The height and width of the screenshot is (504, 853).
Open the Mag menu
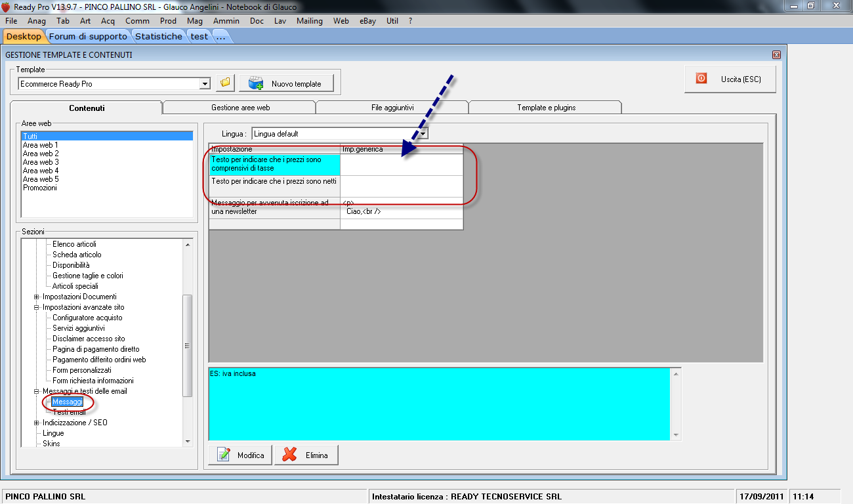coord(195,21)
